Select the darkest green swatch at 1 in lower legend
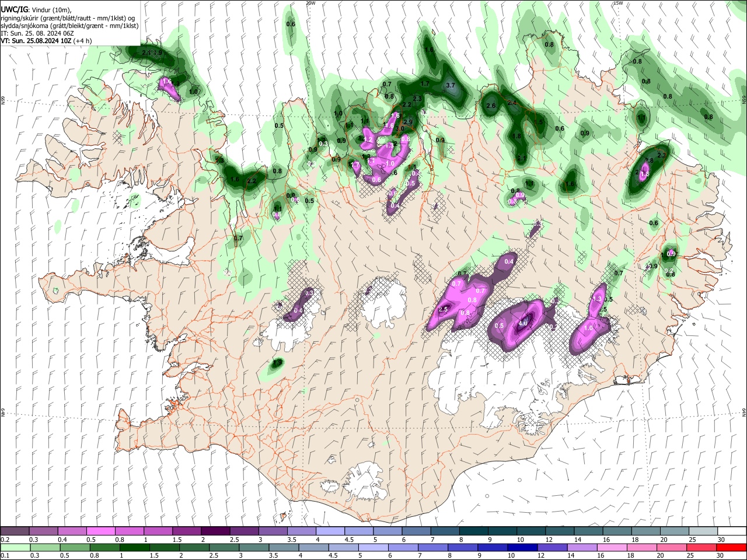The image size is (747, 560). pos(134,547)
